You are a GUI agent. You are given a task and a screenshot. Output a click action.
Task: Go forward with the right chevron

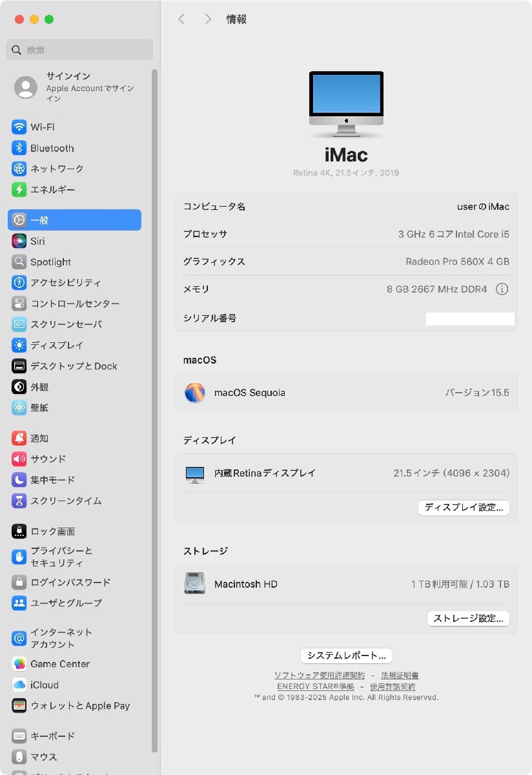tap(207, 19)
